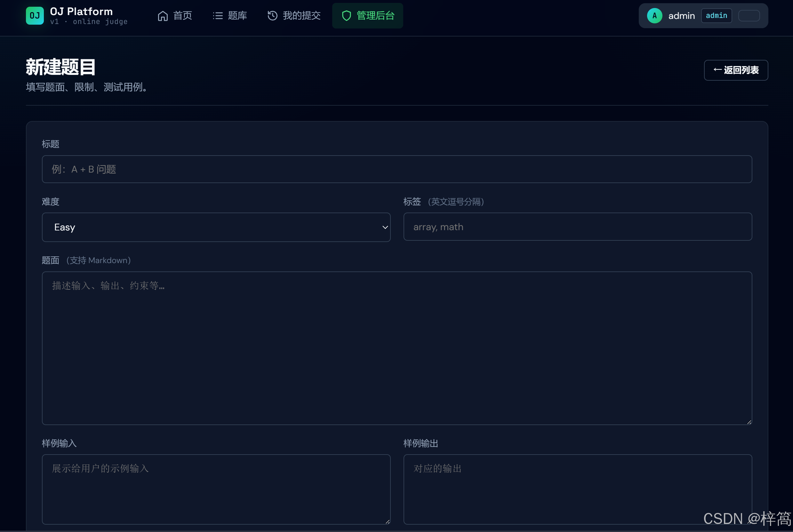Open the 难度 Easy dropdown
The height and width of the screenshot is (532, 793).
coord(216,227)
